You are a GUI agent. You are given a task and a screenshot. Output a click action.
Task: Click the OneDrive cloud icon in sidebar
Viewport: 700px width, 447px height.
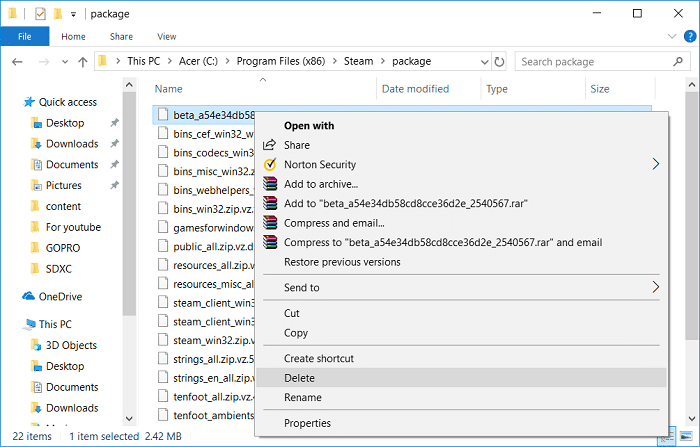pyautogui.click(x=27, y=296)
